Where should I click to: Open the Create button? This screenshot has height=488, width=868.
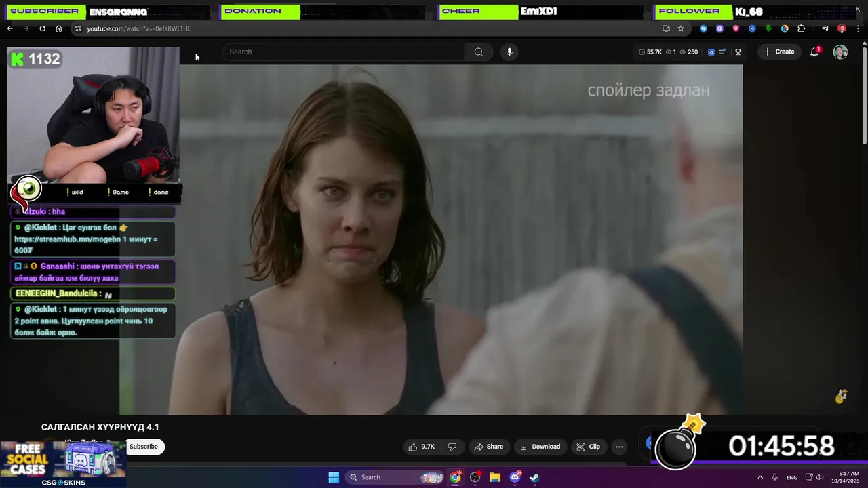778,52
